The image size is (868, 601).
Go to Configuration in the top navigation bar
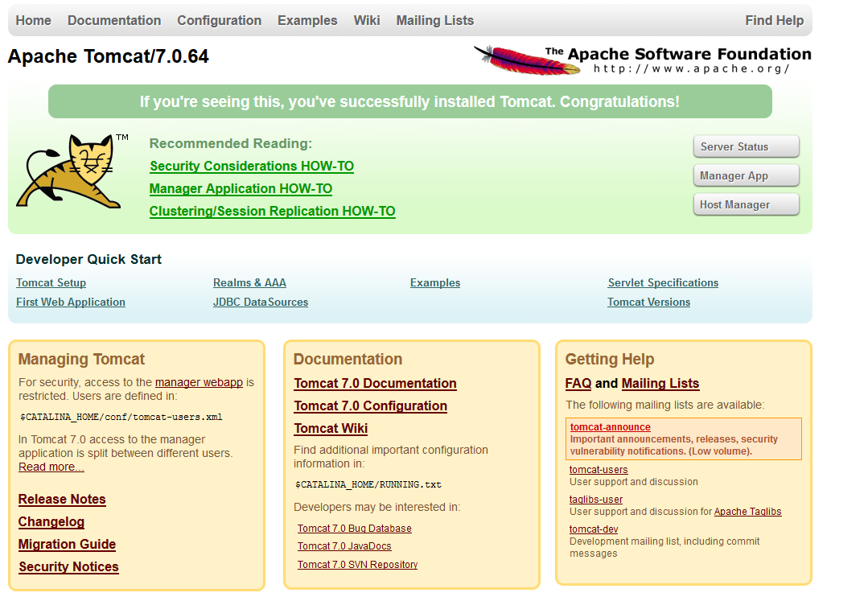[220, 20]
